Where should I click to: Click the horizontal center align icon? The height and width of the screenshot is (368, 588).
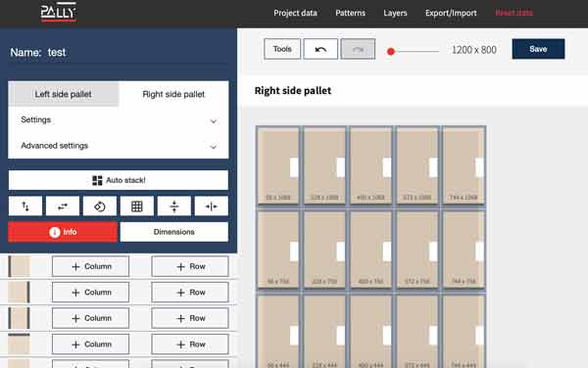(x=211, y=207)
